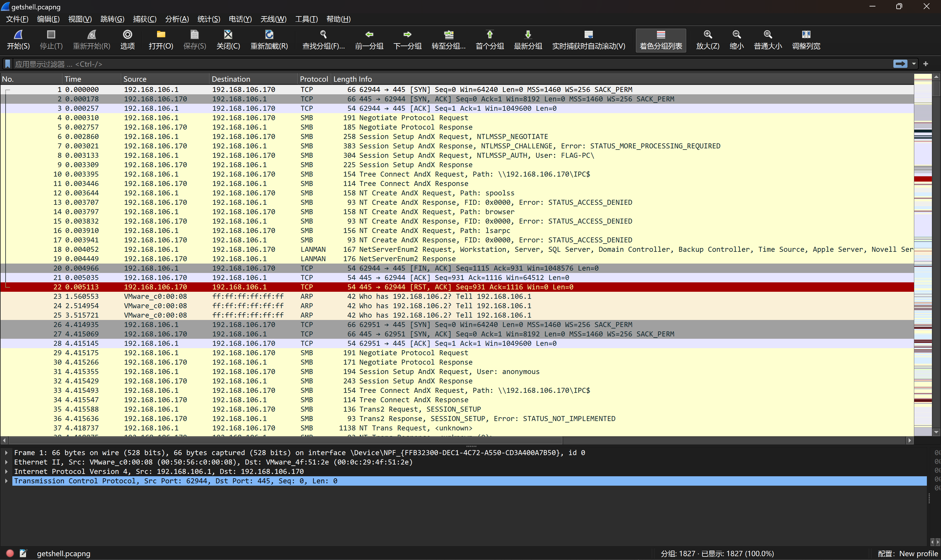Expand the Ethernet II tree item
941x560 pixels.
click(6, 462)
